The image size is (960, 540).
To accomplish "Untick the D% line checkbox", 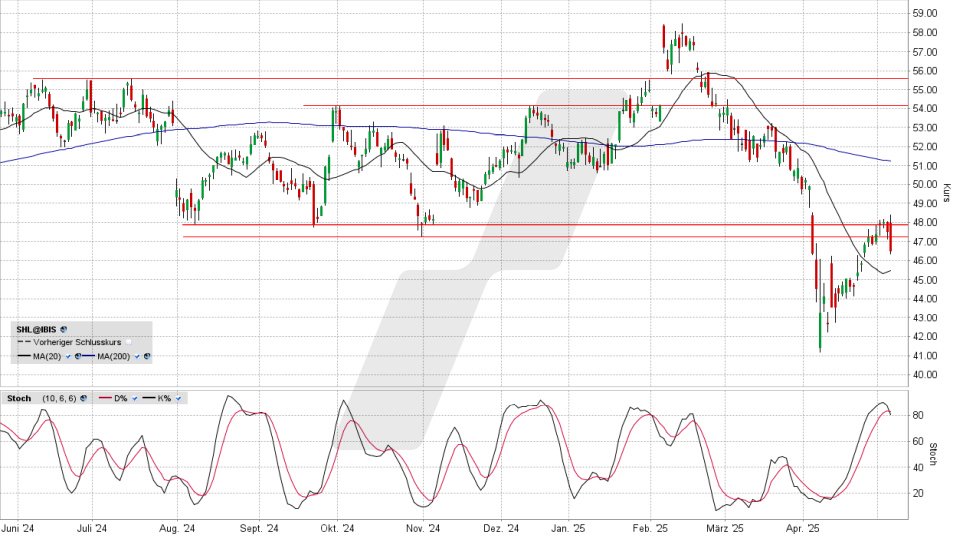I will click(135, 398).
